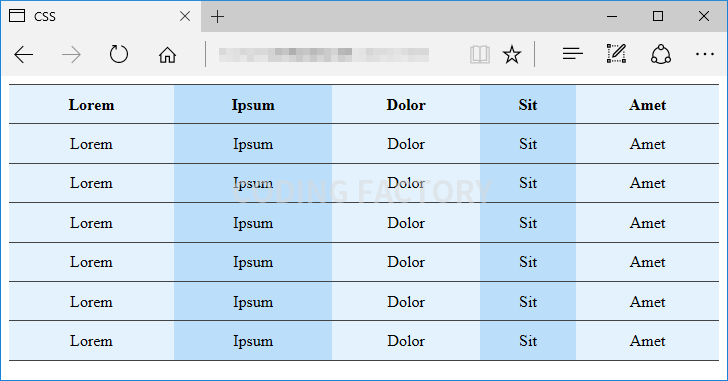Open the More actions ellipsis menu
Image resolution: width=728 pixels, height=381 pixels.
click(x=705, y=54)
